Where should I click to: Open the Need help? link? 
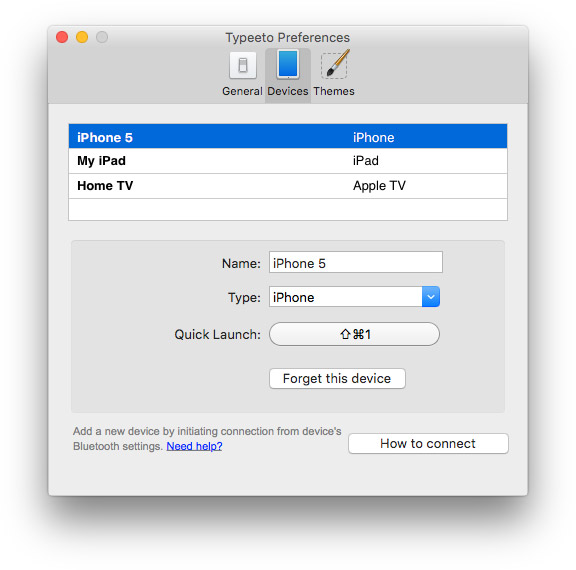(194, 446)
